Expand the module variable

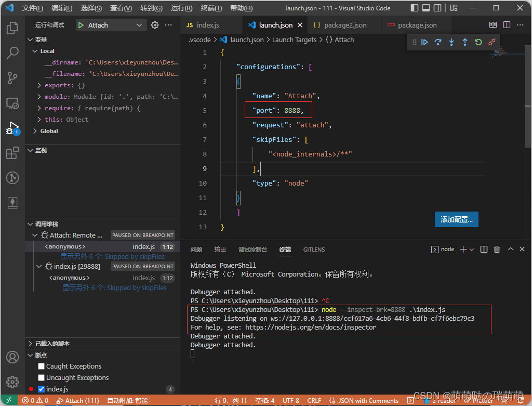pos(39,97)
